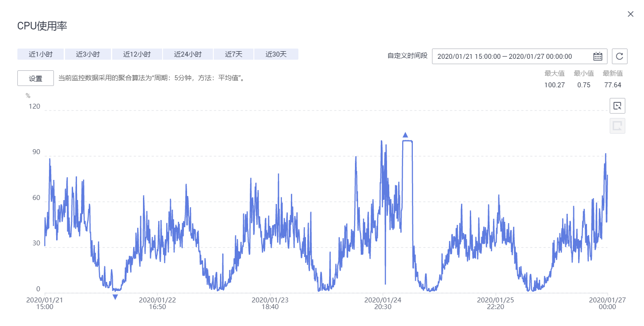Open calendar picker in custom time range
The image size is (644, 326).
pos(598,56)
